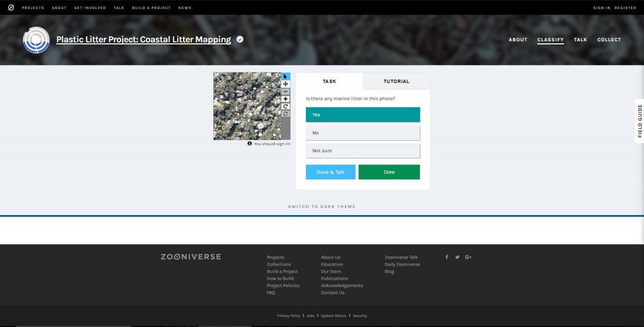
Task: Open Projects in the top navigation
Action: (x=33, y=8)
